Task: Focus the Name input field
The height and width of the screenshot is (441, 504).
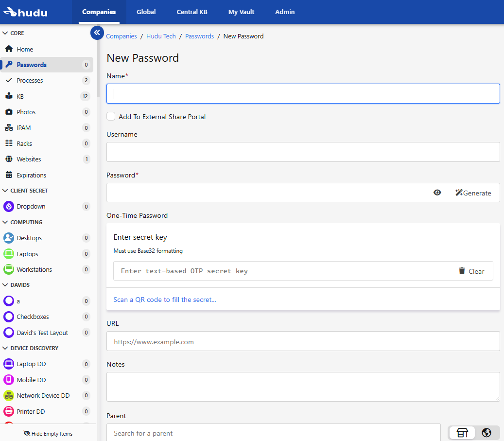Action: pyautogui.click(x=303, y=94)
